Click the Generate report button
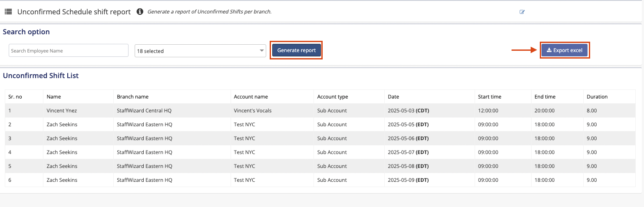 [x=297, y=50]
